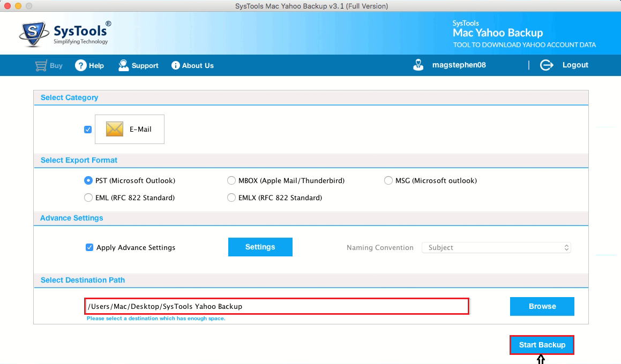Close the window with red button
Image resolution: width=621 pixels, height=364 pixels.
(7, 6)
